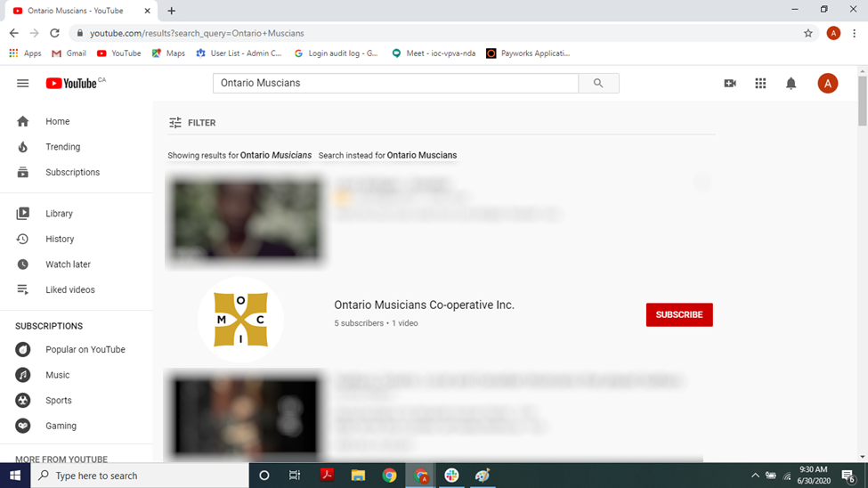This screenshot has height=488, width=868.
Task: Open Adobe Acrobat from taskbar
Action: click(x=327, y=476)
